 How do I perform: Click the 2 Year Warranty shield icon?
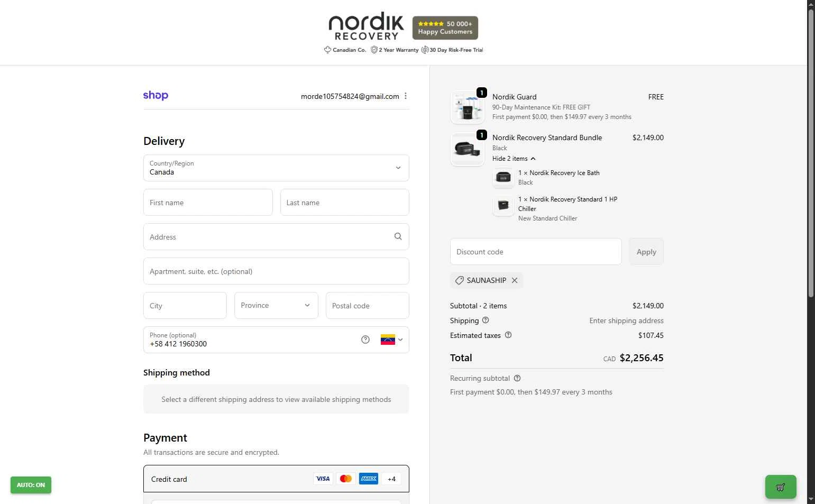(x=374, y=50)
